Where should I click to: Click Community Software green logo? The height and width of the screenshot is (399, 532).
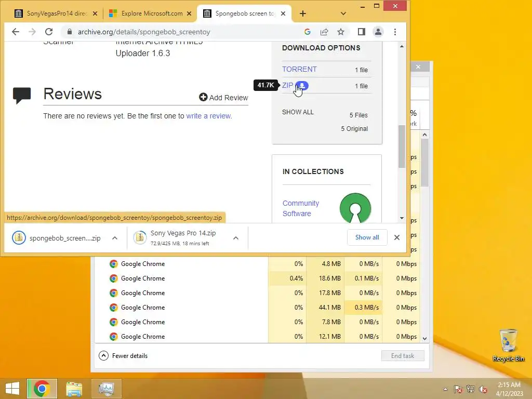click(355, 208)
